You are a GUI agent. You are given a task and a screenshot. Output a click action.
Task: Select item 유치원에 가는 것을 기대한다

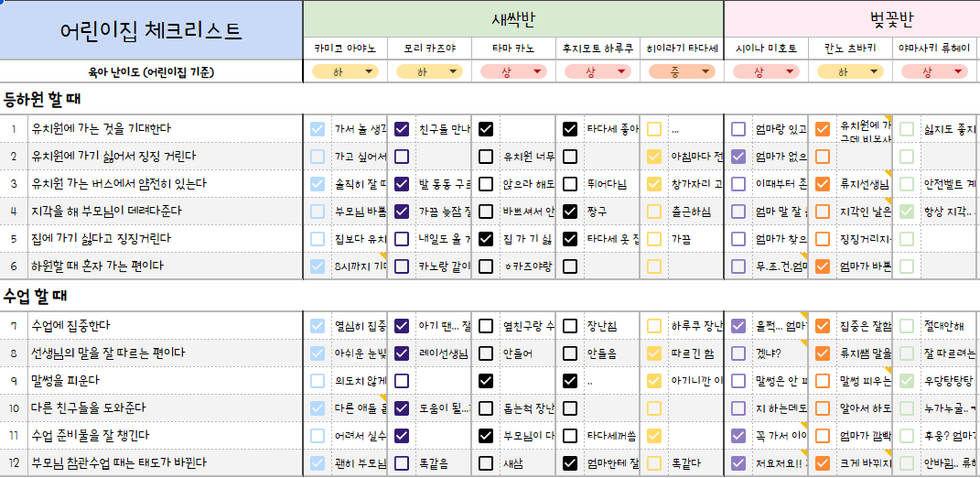click(165, 129)
